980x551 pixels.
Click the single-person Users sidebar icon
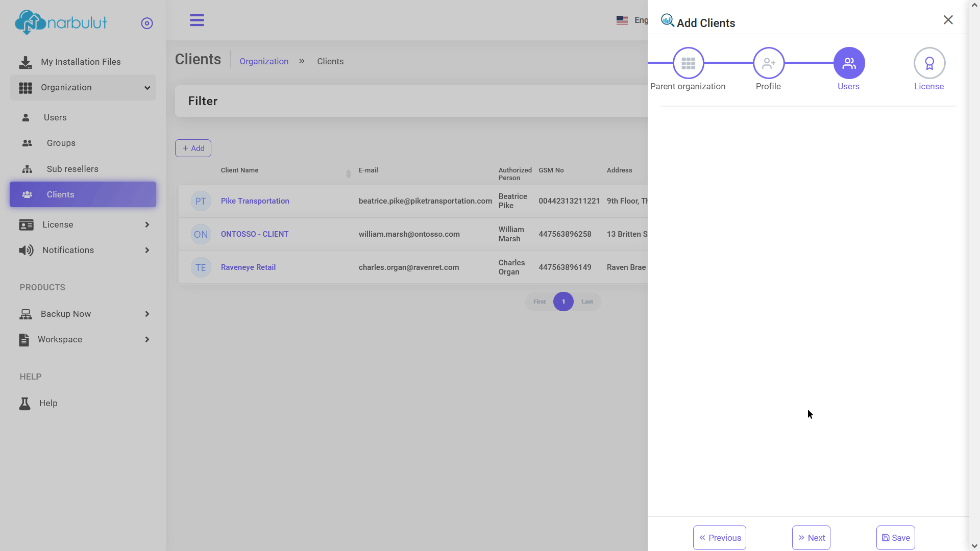[x=26, y=118]
